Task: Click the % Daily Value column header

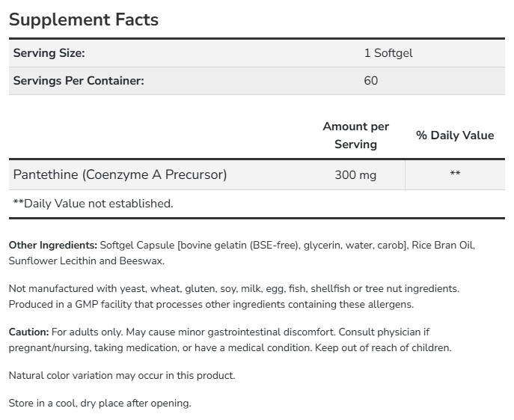Action: tap(455, 136)
